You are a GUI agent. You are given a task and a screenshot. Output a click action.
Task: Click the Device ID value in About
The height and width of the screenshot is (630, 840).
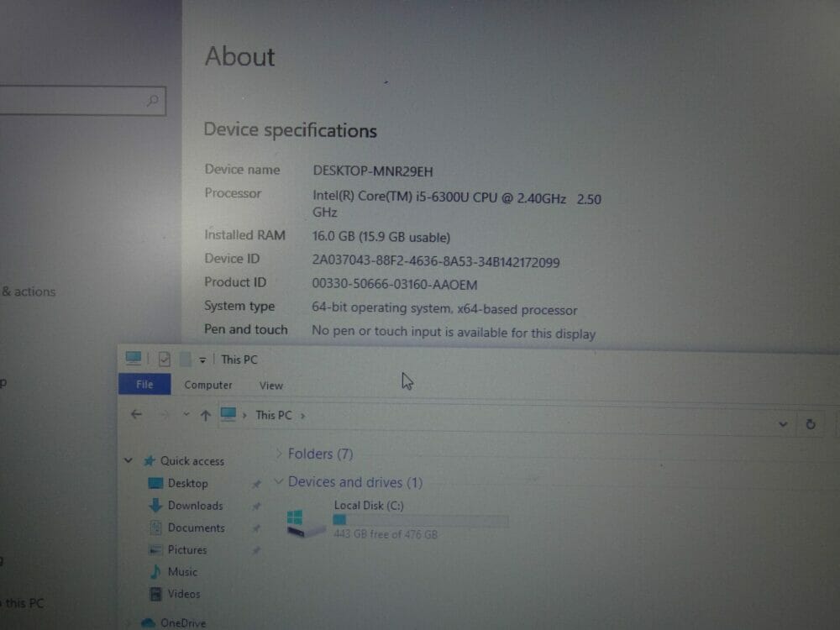436,261
